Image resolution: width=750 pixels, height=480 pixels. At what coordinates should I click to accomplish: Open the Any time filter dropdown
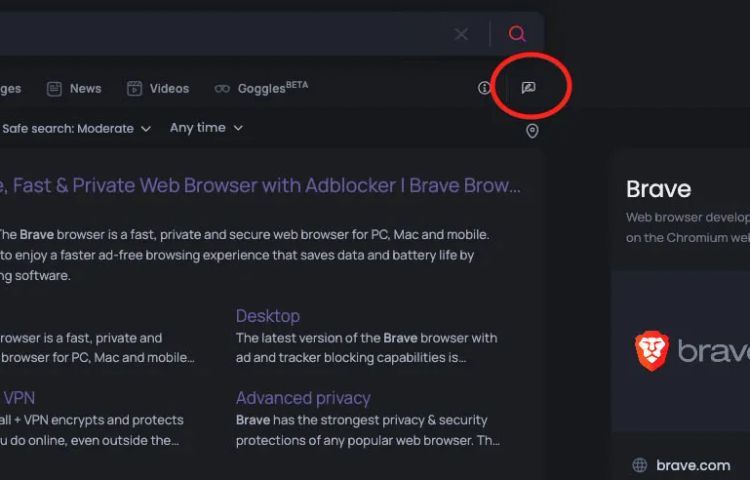point(206,128)
